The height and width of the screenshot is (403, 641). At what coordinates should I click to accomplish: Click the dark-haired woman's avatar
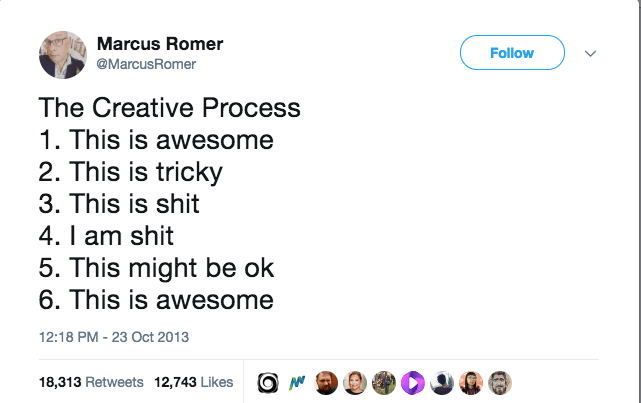point(471,382)
